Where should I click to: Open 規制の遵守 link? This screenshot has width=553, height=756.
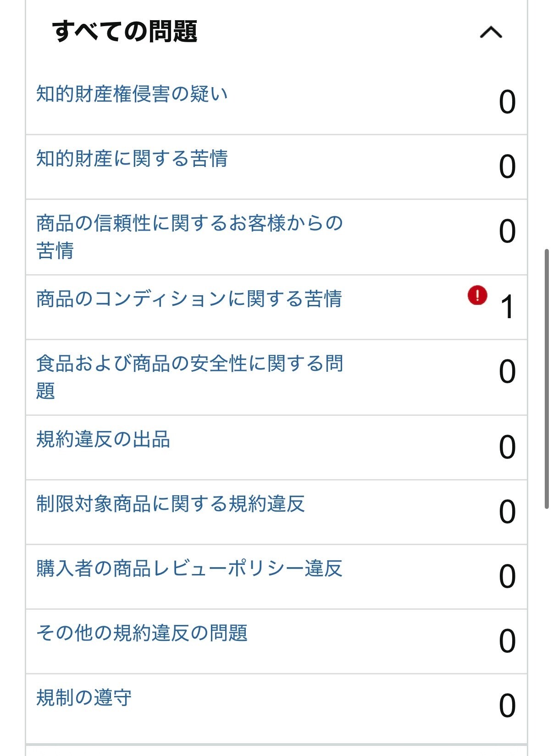click(84, 698)
